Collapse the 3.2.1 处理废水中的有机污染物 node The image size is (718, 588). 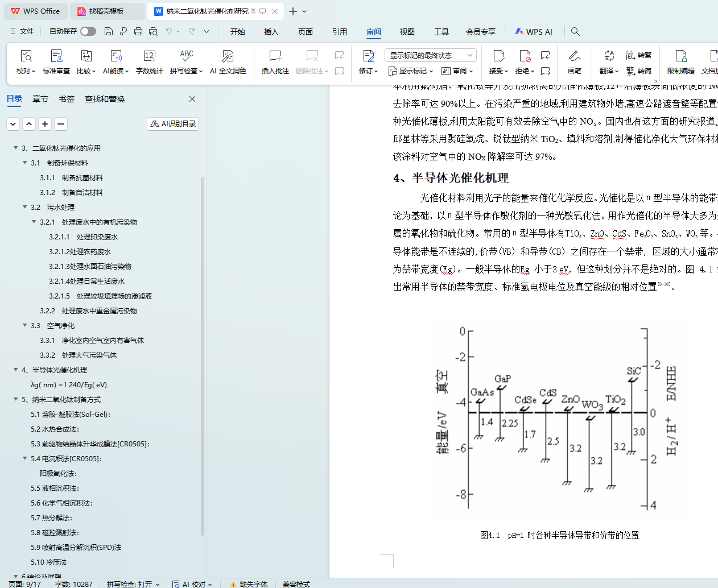pos(34,222)
